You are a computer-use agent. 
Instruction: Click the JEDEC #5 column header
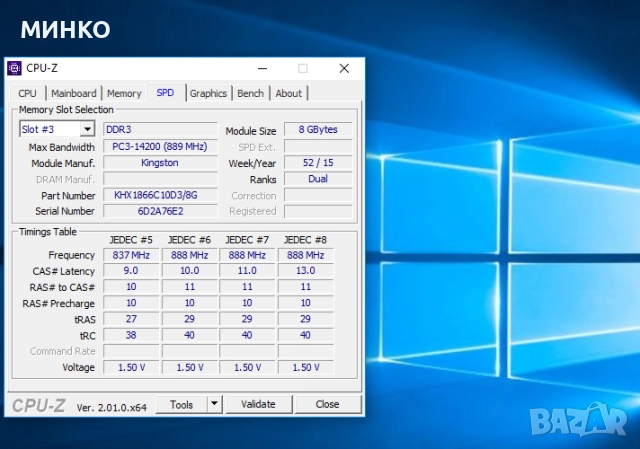pyautogui.click(x=131, y=240)
